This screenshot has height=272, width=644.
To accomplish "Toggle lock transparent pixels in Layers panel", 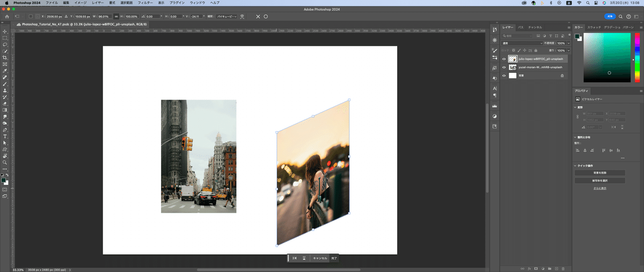I will pyautogui.click(x=514, y=51).
